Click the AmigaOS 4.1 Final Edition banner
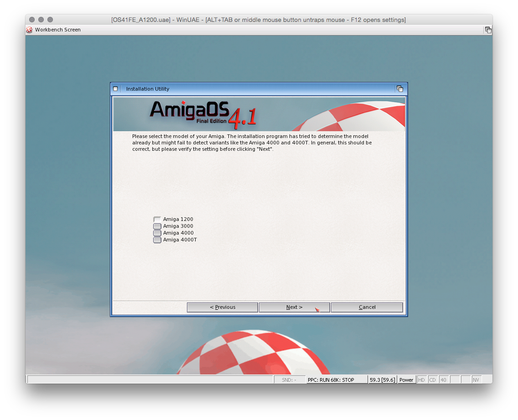 point(259,114)
